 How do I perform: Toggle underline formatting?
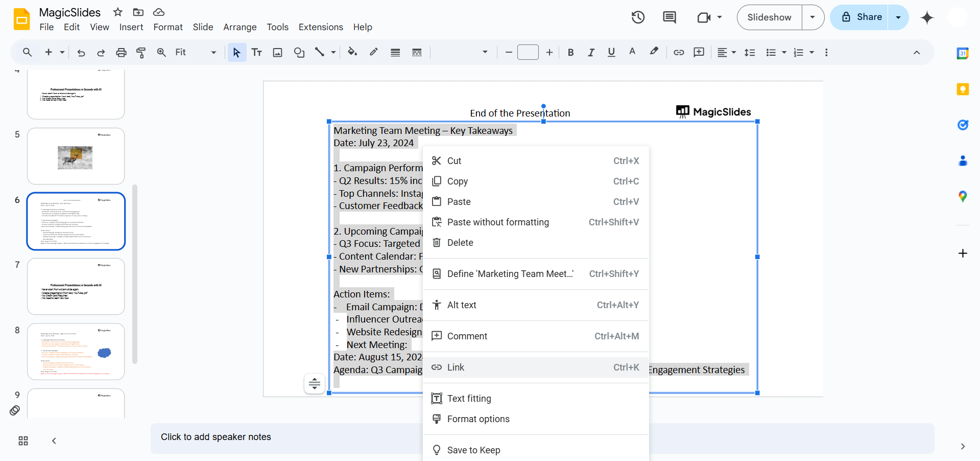click(x=611, y=52)
